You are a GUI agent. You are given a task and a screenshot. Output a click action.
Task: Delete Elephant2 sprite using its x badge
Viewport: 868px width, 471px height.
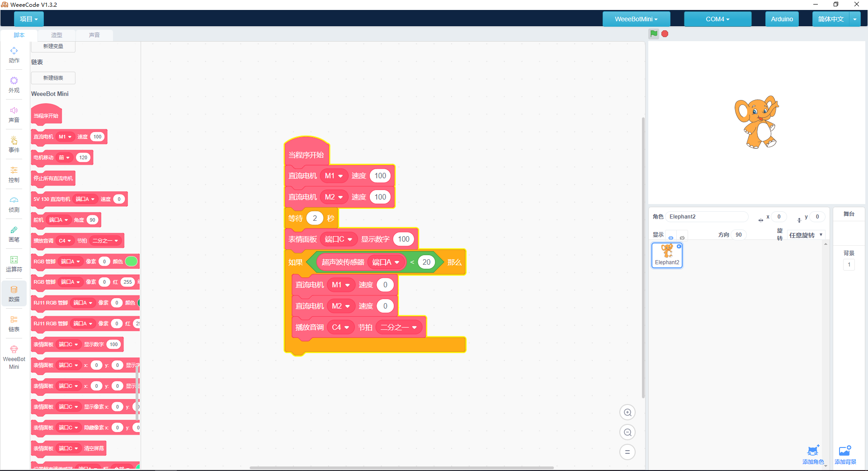(679, 246)
